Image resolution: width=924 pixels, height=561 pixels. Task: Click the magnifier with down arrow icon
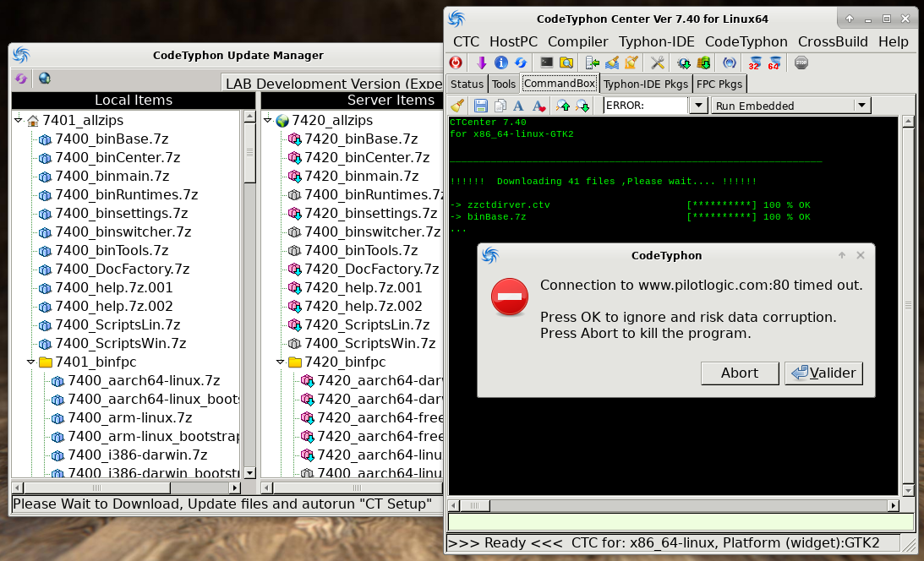582,106
